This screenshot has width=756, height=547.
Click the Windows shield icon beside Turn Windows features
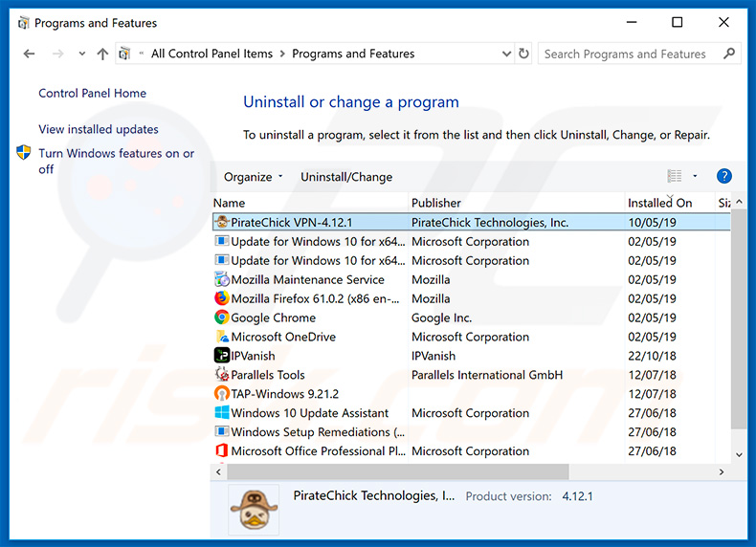[x=24, y=153]
